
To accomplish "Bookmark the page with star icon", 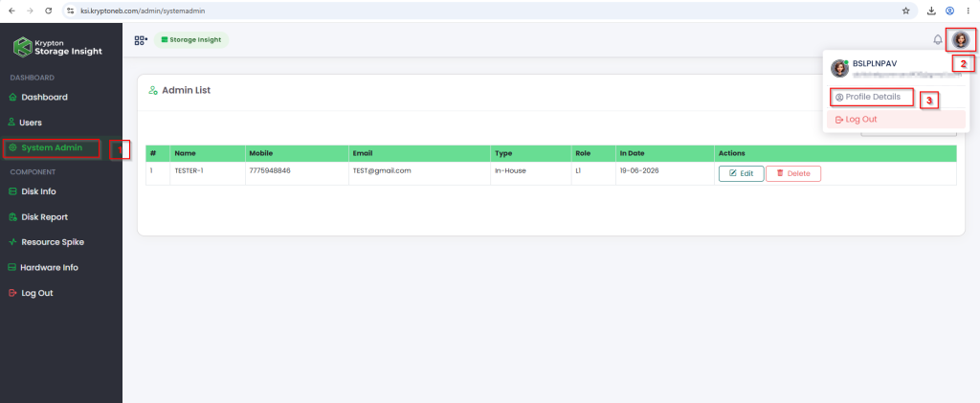I will pyautogui.click(x=905, y=11).
